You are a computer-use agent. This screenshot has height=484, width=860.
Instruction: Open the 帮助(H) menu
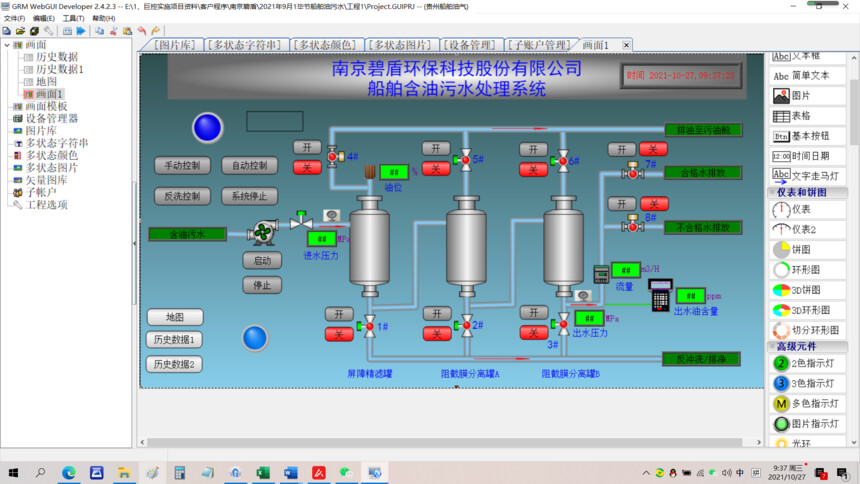pos(104,18)
